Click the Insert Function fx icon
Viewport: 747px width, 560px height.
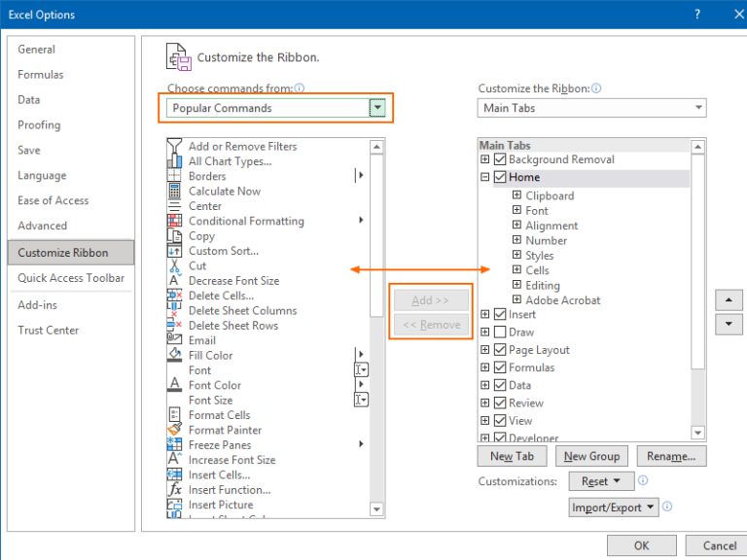click(174, 490)
